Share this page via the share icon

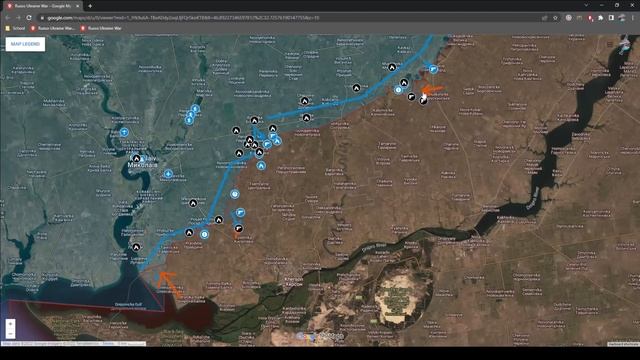click(544, 18)
